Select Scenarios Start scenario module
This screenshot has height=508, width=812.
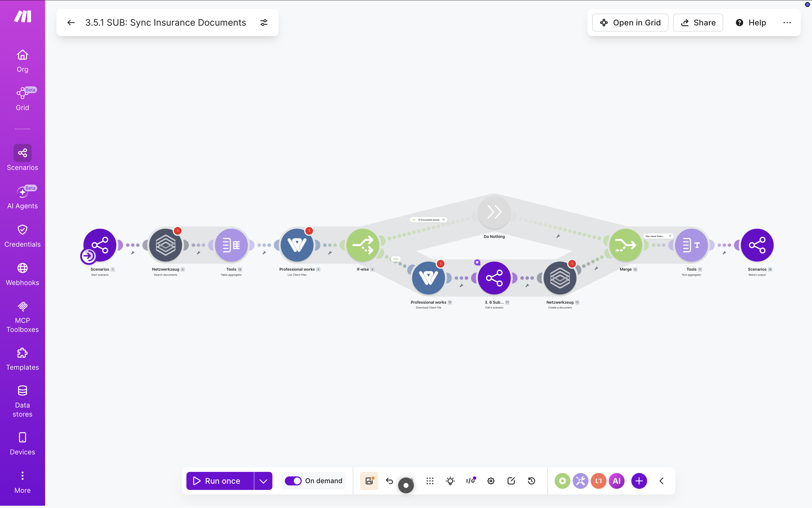click(100, 245)
